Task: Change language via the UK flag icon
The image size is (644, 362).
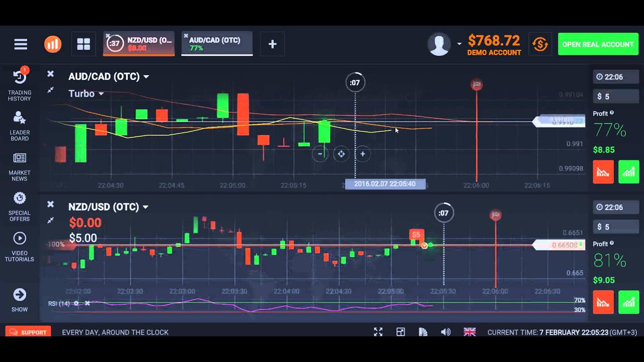Action: pyautogui.click(x=469, y=332)
